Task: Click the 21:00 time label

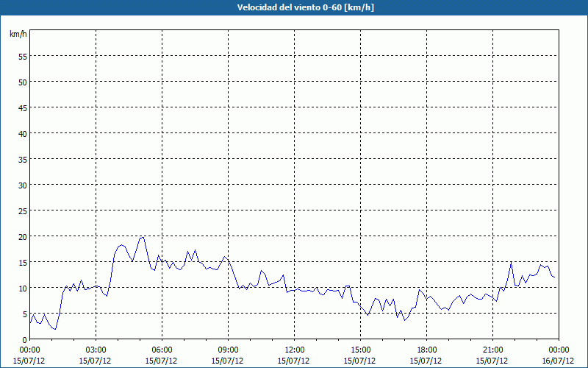Action: 492,350
